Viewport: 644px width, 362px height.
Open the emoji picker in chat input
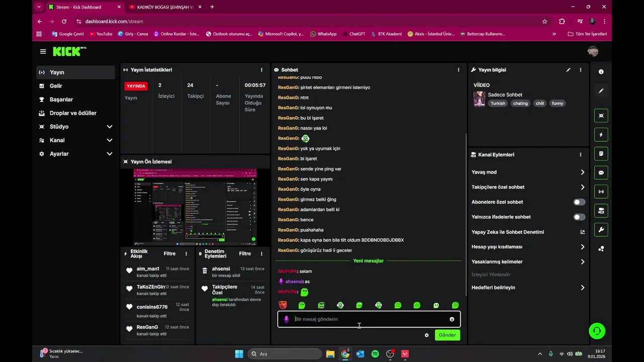[452, 319]
